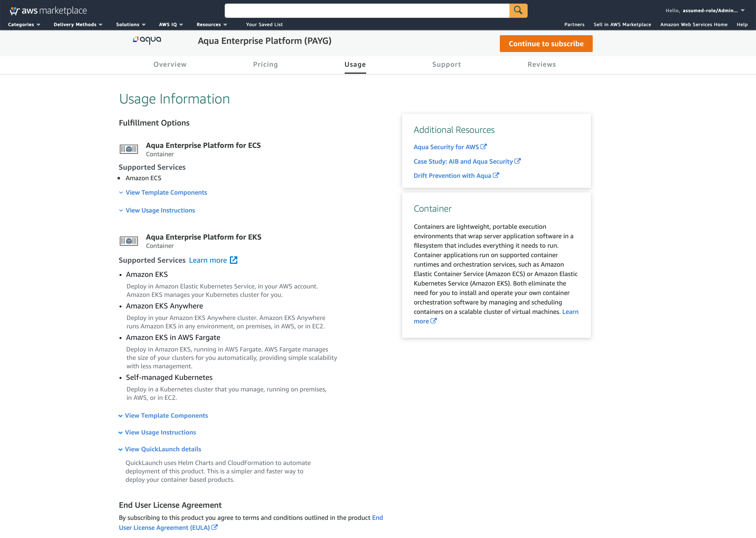Click the AWS Marketplace logo

pyautogui.click(x=48, y=11)
